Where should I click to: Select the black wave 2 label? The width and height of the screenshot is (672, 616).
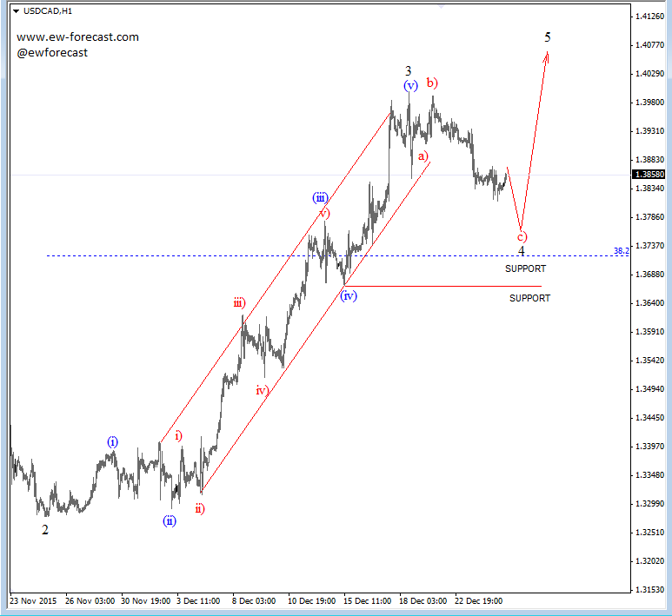point(45,529)
